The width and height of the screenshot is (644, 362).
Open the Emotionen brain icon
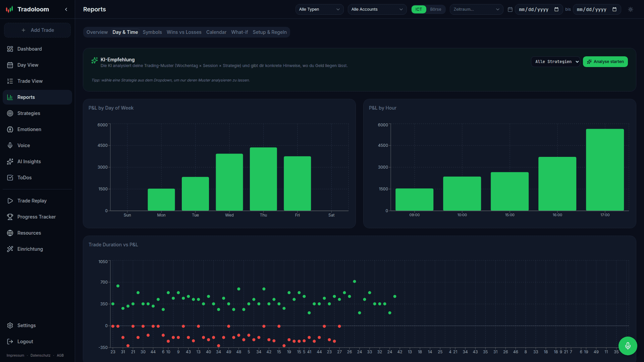10,129
